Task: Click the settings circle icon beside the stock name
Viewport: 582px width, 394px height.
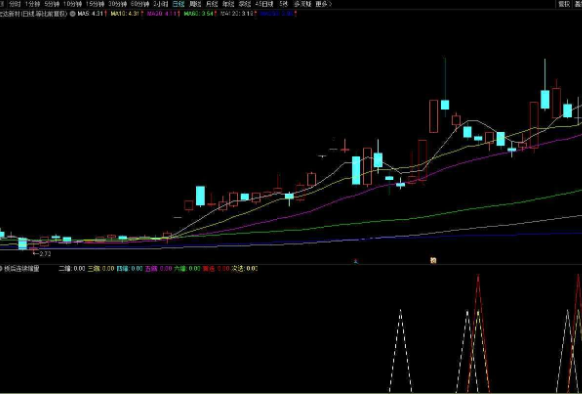Action: pos(73,14)
